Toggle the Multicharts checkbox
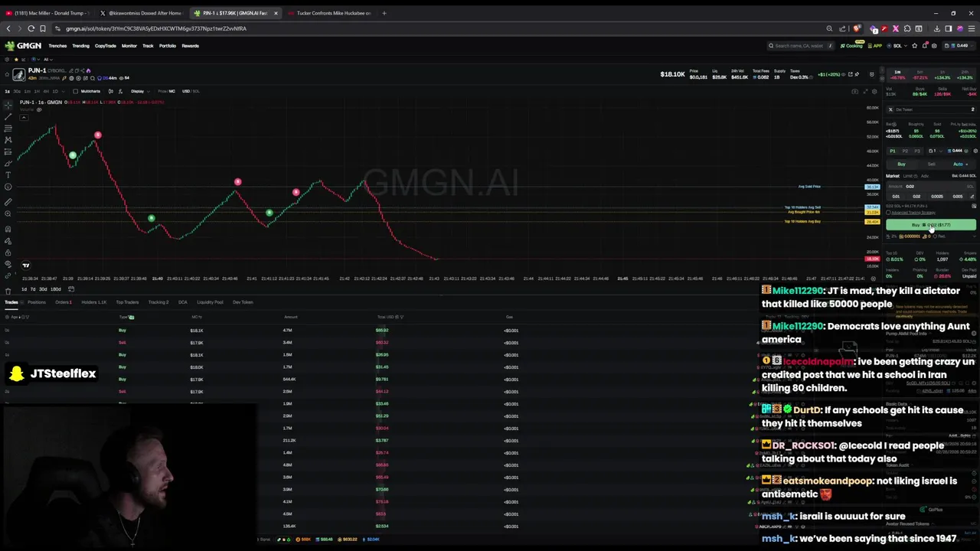The image size is (980, 551). pos(75,91)
